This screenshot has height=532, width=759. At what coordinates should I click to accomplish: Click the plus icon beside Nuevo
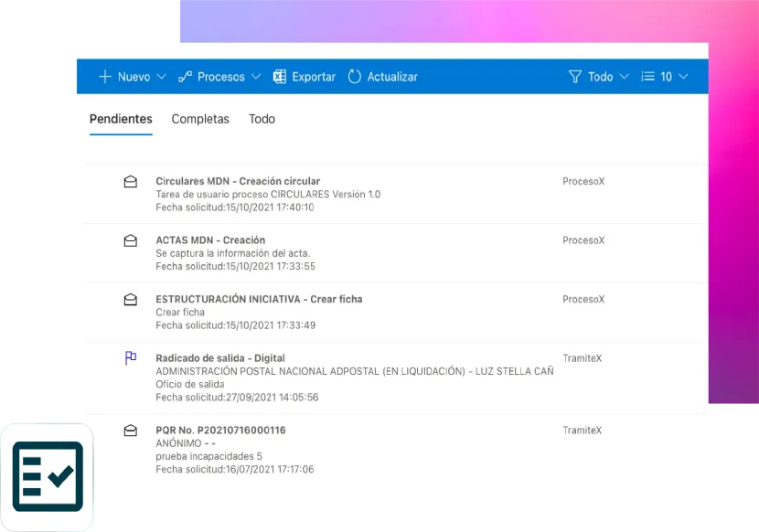(105, 77)
